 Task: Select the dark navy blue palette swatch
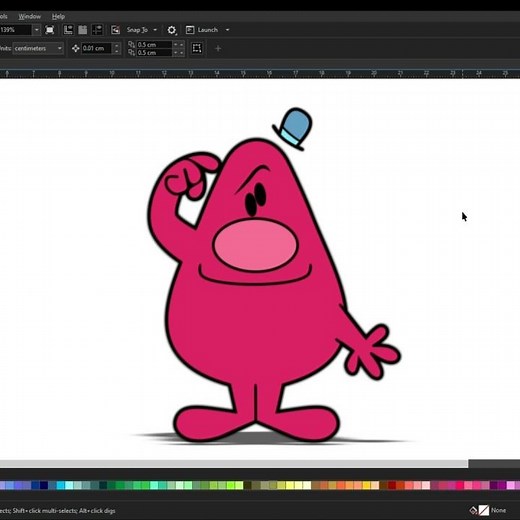[x=44, y=485]
